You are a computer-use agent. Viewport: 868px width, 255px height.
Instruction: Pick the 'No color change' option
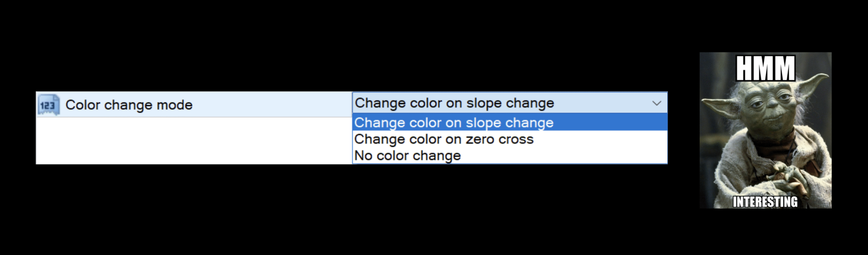click(x=408, y=156)
